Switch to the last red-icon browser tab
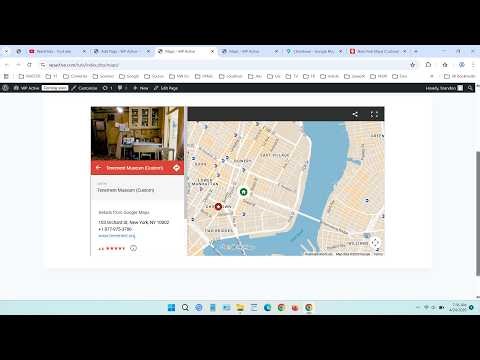This screenshot has width=480, height=360. click(x=378, y=52)
